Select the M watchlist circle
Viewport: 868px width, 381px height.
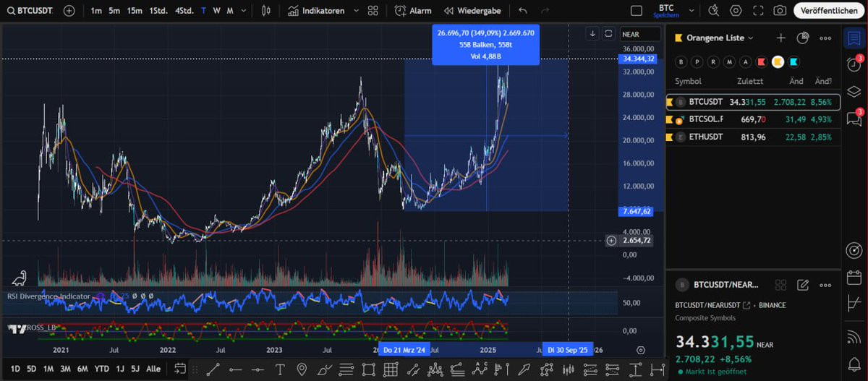click(728, 61)
